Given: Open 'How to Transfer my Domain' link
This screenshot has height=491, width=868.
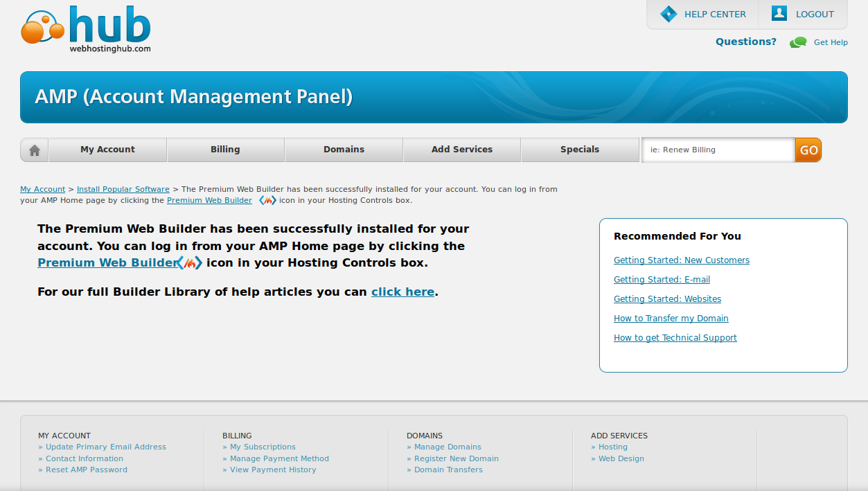Looking at the screenshot, I should 671,319.
